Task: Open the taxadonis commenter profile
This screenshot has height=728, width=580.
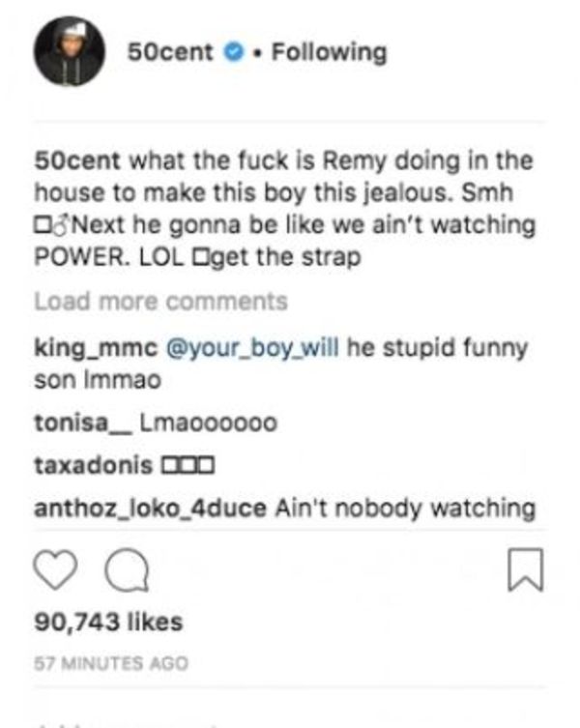Action: point(93,465)
